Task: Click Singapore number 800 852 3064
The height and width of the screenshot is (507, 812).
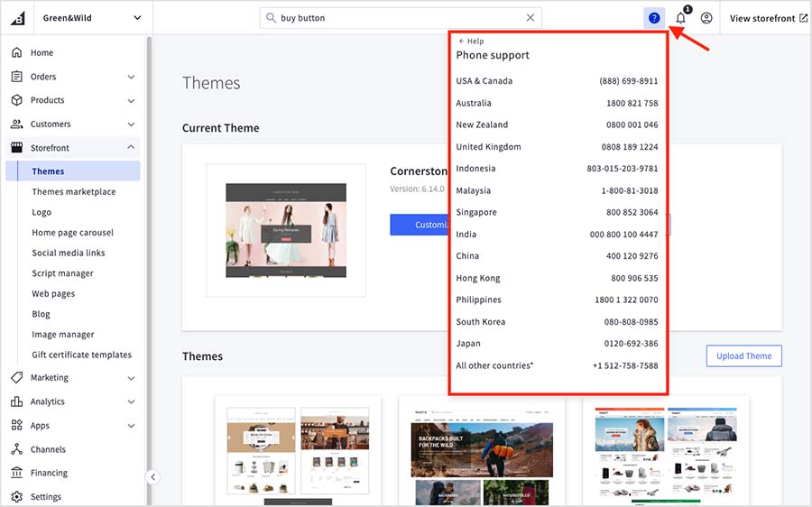Action: point(632,212)
